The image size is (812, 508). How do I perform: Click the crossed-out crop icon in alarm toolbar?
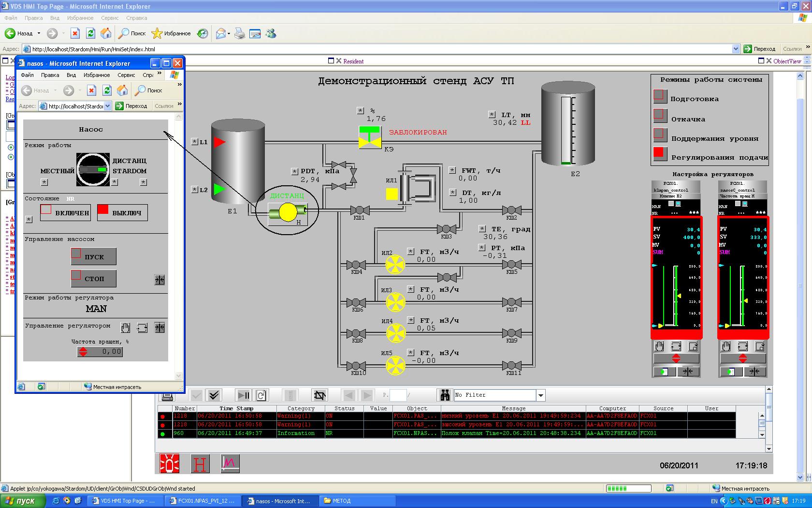(319, 395)
